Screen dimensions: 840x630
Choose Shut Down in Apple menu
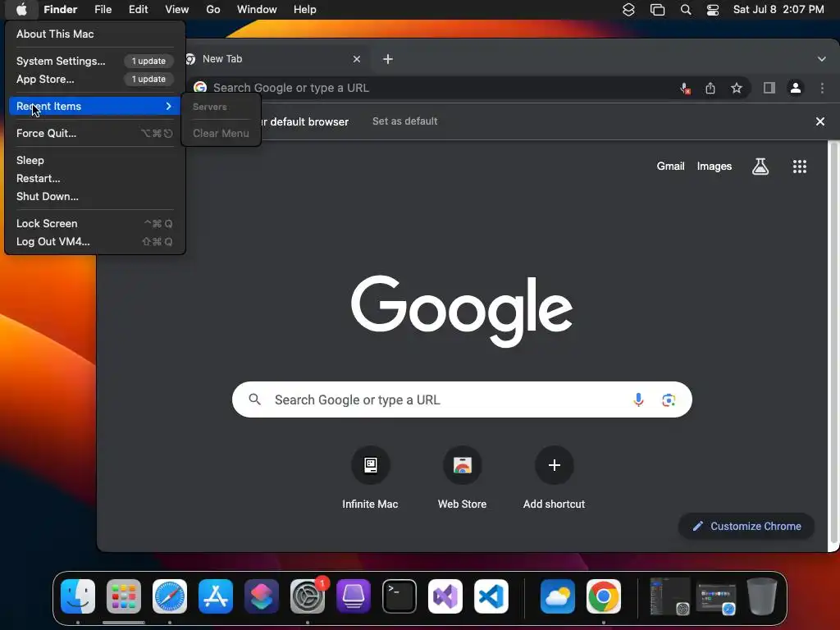[x=94, y=197]
